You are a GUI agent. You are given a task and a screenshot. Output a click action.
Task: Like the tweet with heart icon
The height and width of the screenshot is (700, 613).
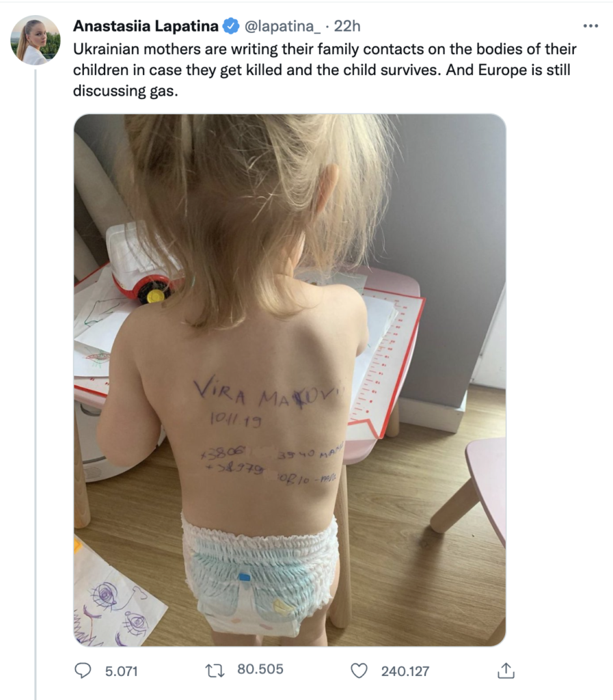(359, 671)
